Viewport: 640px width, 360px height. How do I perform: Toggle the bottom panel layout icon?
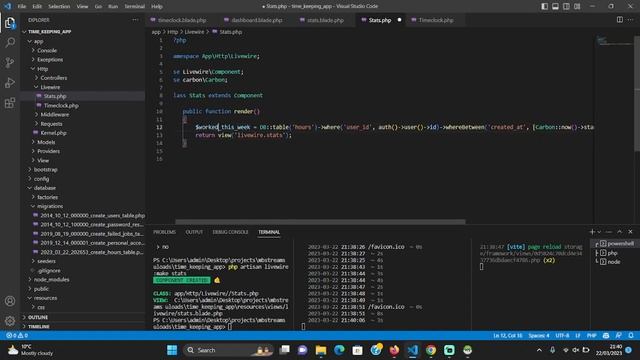(556, 6)
